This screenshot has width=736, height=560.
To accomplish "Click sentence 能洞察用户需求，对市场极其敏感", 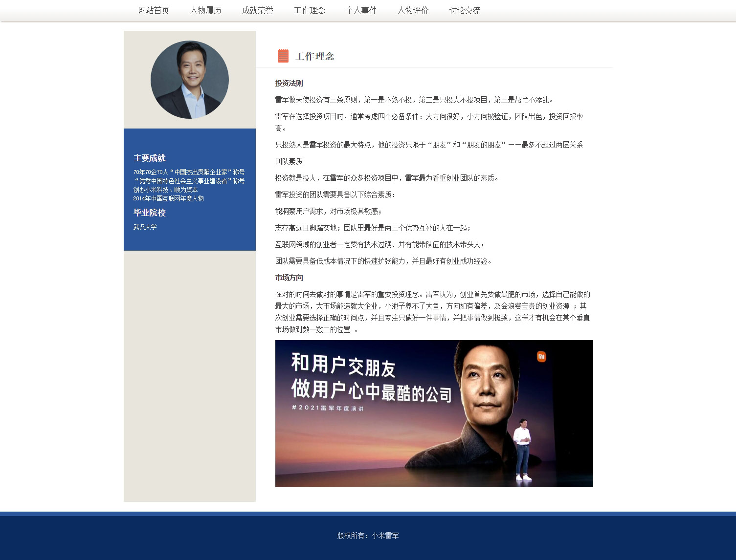I will pyautogui.click(x=329, y=212).
